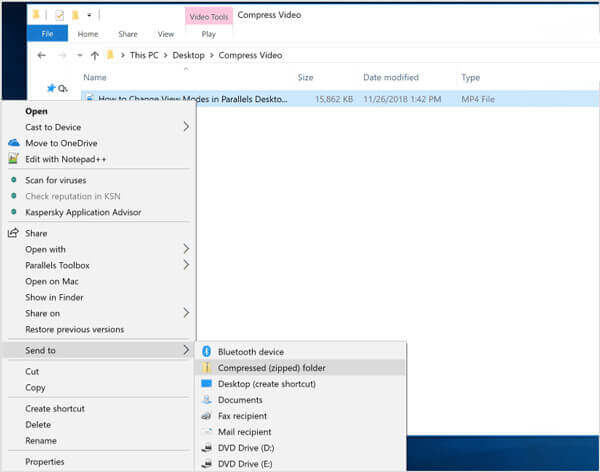Click the Kaspersky icon next to Application Advisor
Screen dimensions: 600x472
[x=14, y=211]
